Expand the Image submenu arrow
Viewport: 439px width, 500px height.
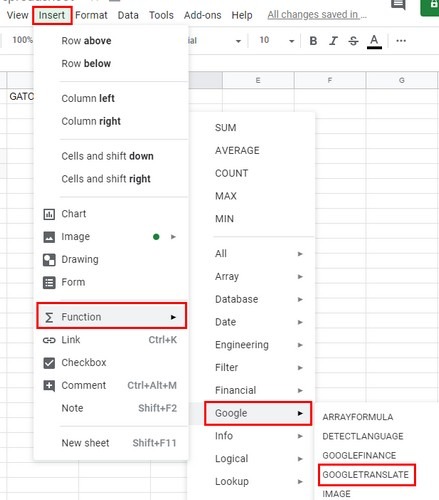pyautogui.click(x=173, y=237)
